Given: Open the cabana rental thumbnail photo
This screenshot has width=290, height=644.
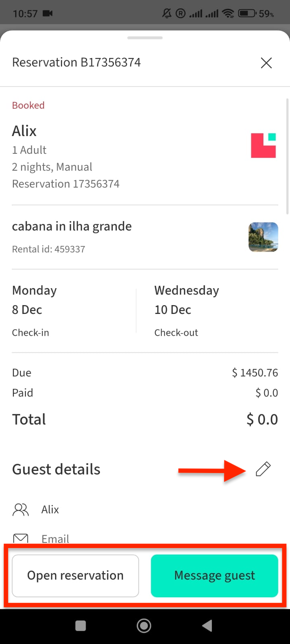Looking at the screenshot, I should point(263,237).
